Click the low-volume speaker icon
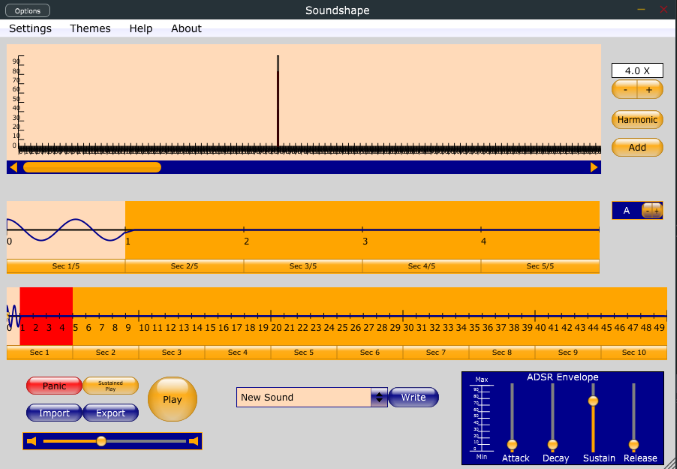Viewport: 677px width, 469px height. (32, 441)
